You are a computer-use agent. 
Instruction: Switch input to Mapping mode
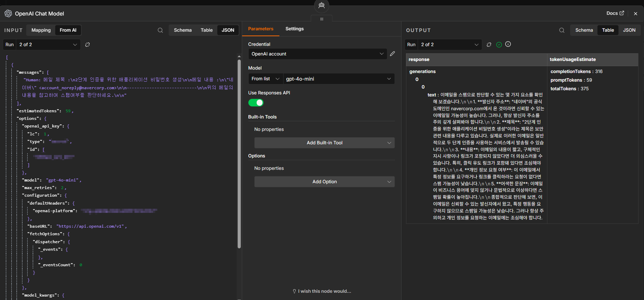[41, 30]
